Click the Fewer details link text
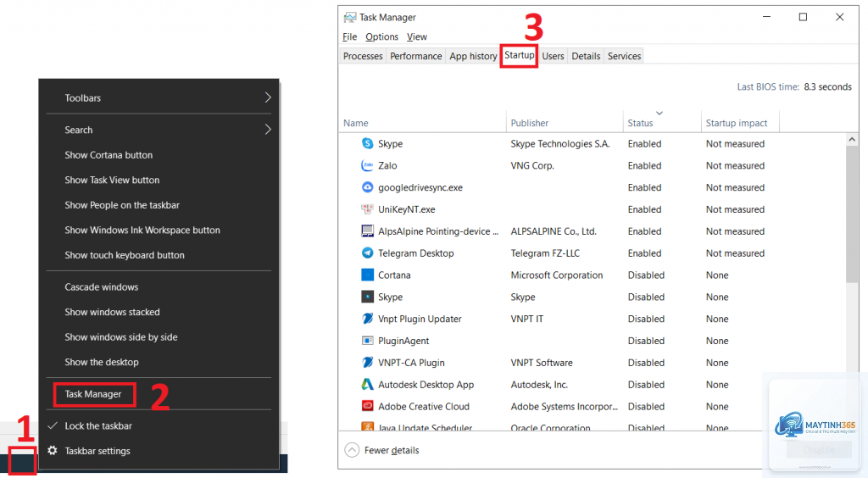Image resolution: width=868 pixels, height=478 pixels. click(392, 450)
